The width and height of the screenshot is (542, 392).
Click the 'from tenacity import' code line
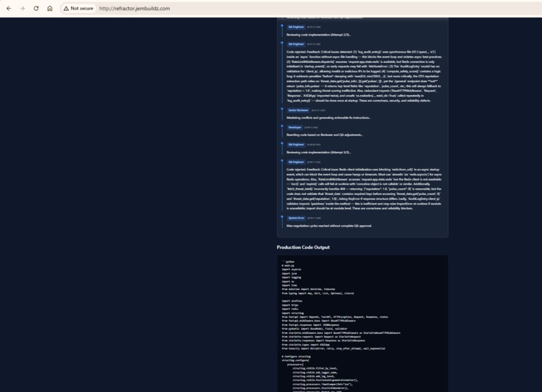point(333,348)
